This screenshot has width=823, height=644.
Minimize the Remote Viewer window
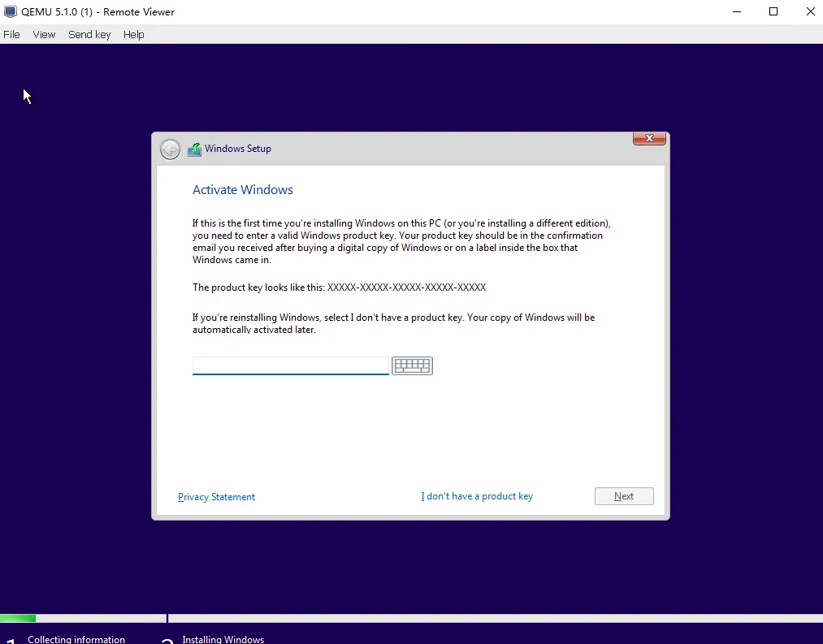[x=736, y=12]
